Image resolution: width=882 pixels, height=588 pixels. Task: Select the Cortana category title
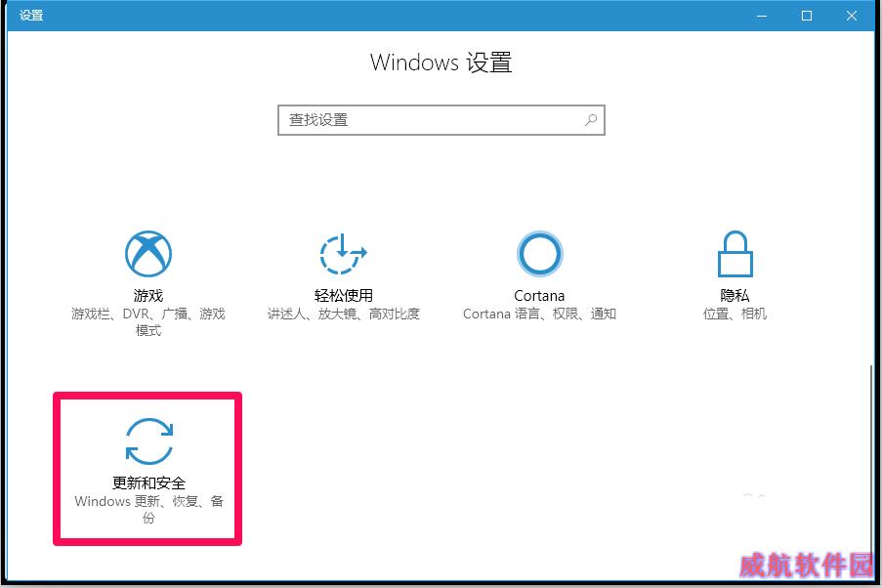pos(539,296)
